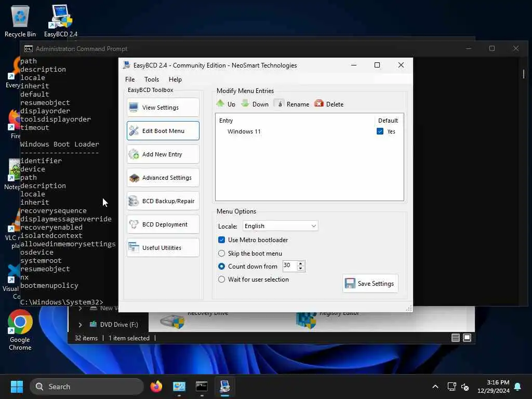Open the Help menu in EasyBCD
Viewport: 532px width, 399px height.
coord(175,79)
